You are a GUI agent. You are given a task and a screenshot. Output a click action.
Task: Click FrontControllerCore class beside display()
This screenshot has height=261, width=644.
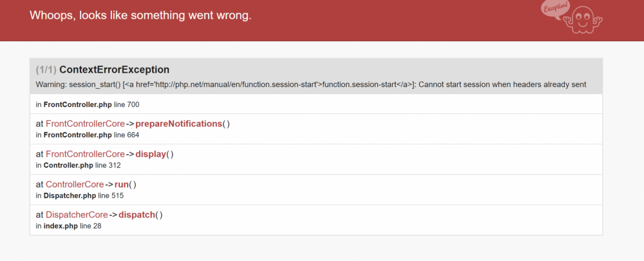click(x=85, y=154)
